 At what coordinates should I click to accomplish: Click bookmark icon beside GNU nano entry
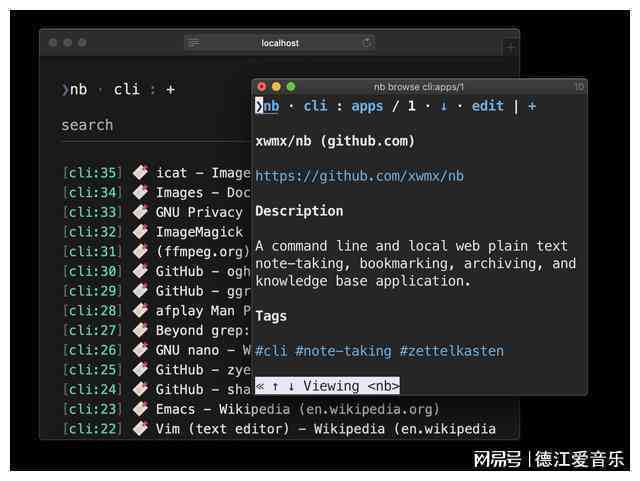pos(140,350)
